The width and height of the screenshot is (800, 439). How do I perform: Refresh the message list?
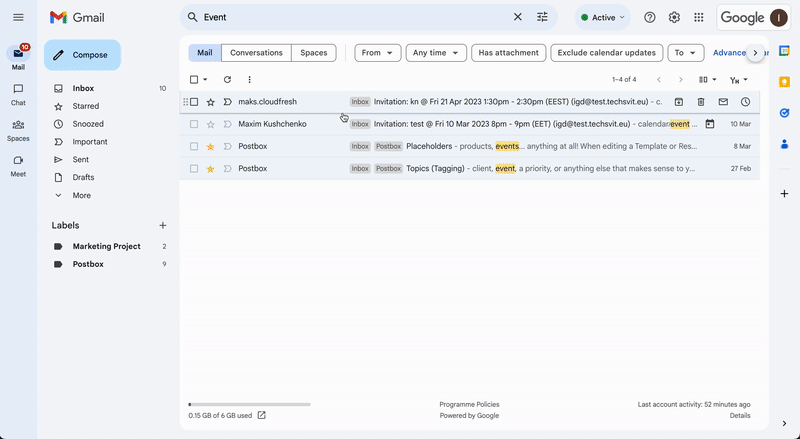[227, 80]
